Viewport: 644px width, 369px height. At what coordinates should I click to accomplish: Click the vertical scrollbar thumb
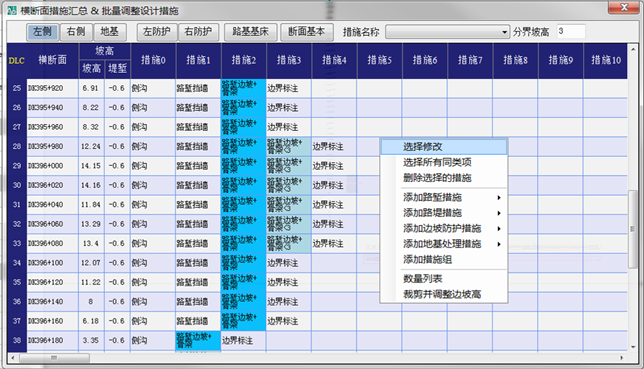[632, 228]
